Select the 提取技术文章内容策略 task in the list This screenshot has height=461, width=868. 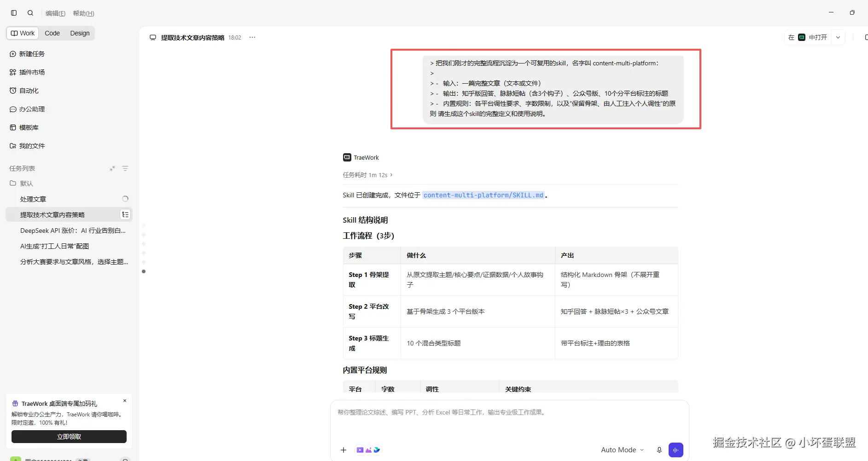pyautogui.click(x=69, y=214)
